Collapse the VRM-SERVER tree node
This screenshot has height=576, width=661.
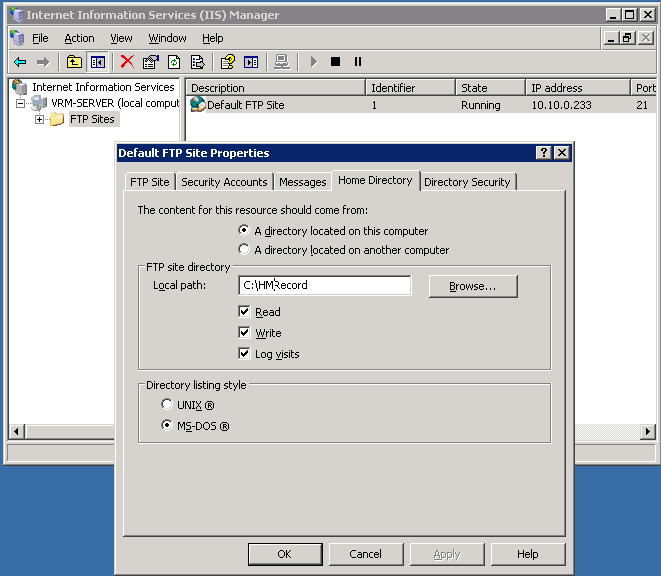pyautogui.click(x=20, y=103)
